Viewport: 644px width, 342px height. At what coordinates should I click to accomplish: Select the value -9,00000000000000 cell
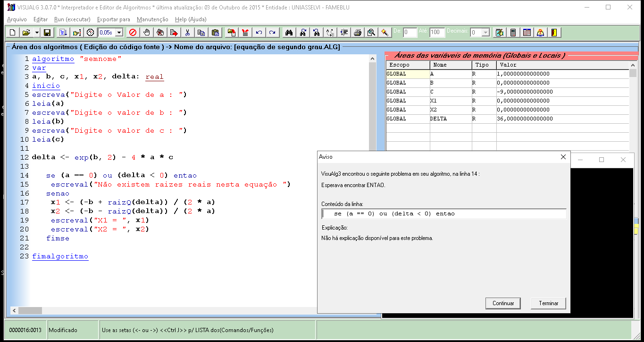[x=563, y=92]
